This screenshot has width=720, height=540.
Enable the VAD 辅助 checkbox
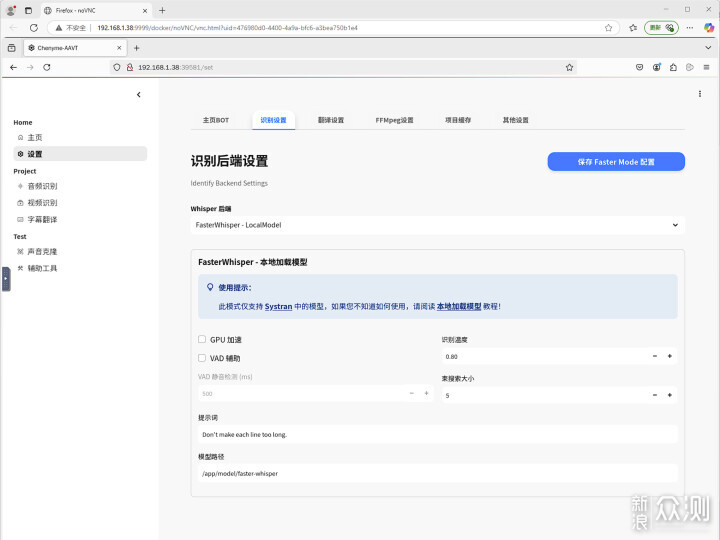pyautogui.click(x=202, y=358)
